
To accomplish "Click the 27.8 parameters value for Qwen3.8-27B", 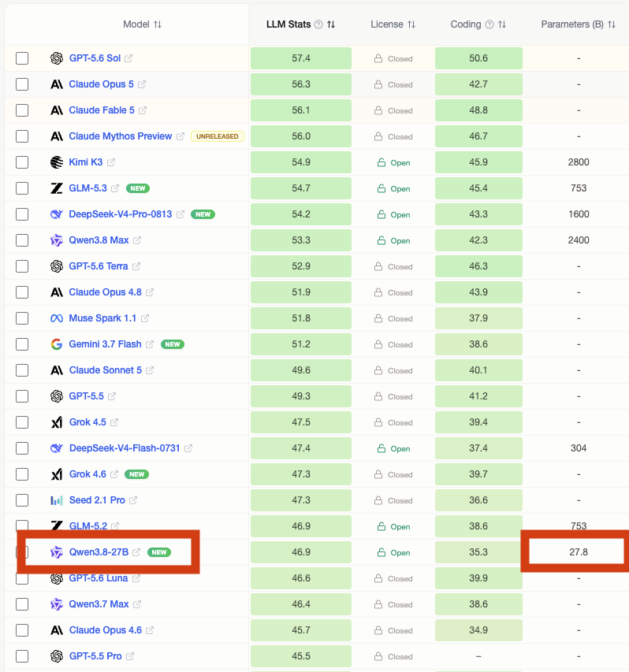I will pos(579,552).
